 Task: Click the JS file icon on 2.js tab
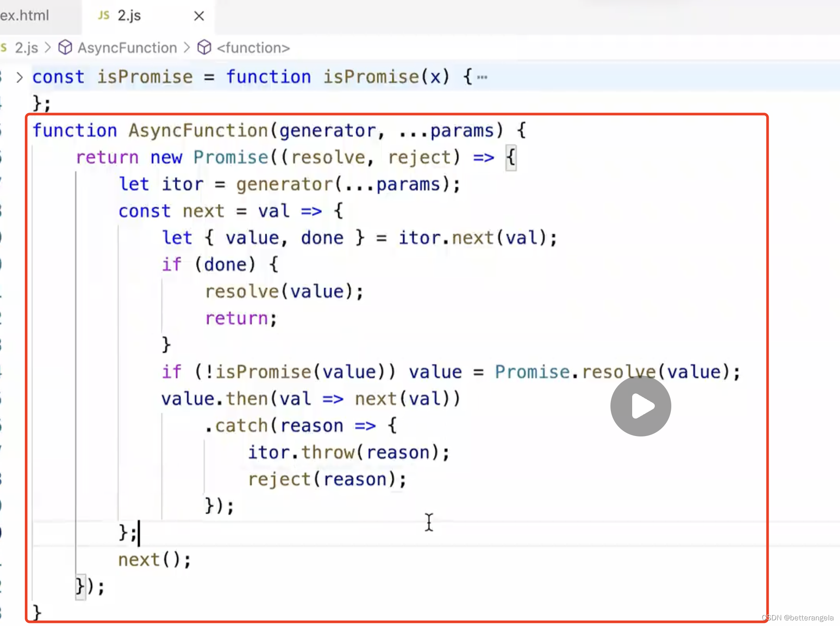coord(103,16)
